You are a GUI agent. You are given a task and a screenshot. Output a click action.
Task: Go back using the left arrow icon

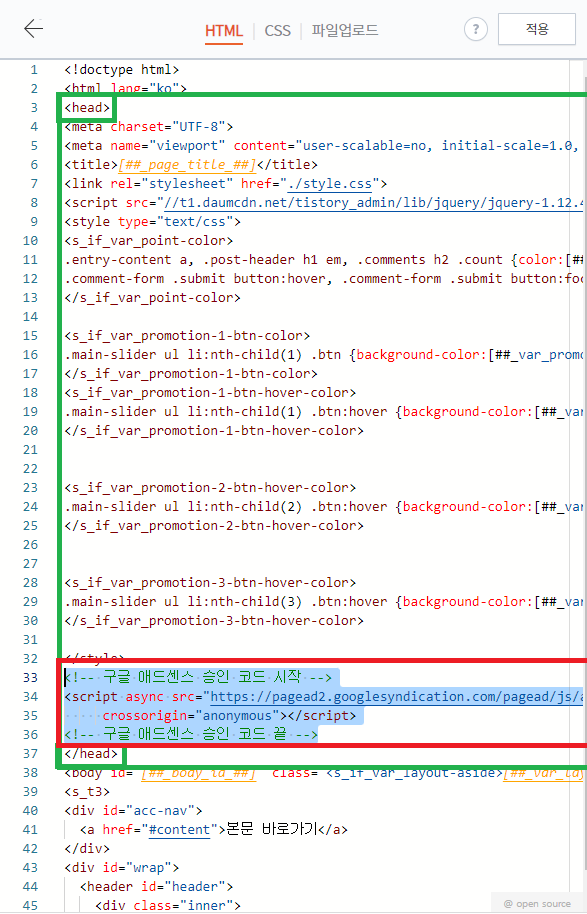[33, 29]
